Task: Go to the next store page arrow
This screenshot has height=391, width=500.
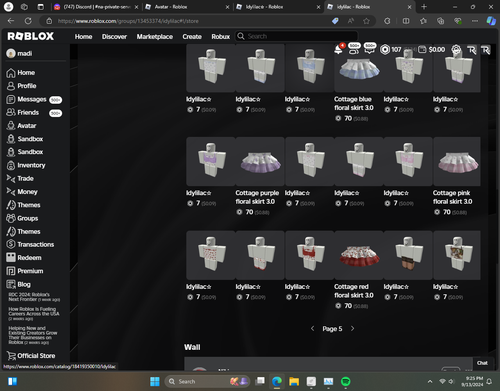Action: click(353, 329)
